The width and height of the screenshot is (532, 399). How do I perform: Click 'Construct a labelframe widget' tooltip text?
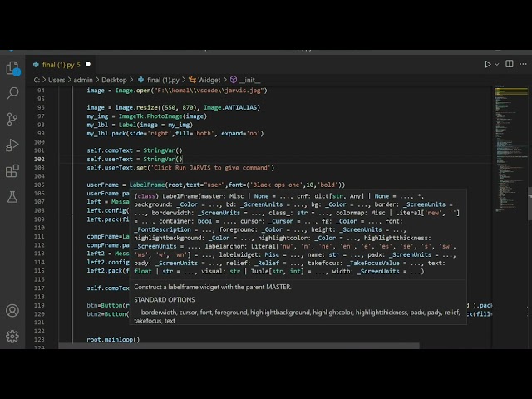click(213, 287)
